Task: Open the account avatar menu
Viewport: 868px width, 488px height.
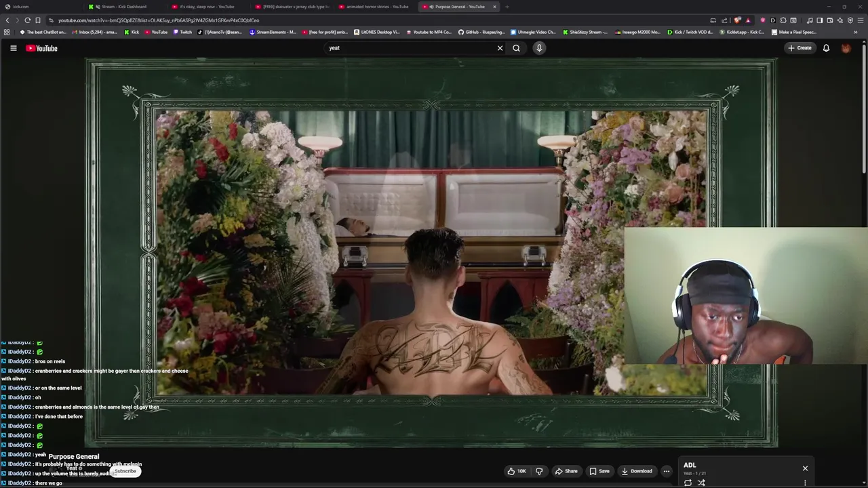Action: tap(846, 48)
